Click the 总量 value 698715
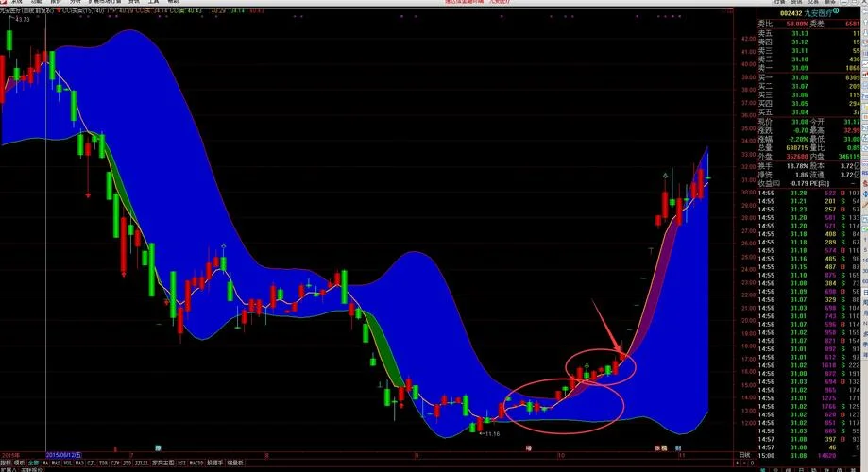This screenshot has height=472, width=868. click(x=797, y=148)
